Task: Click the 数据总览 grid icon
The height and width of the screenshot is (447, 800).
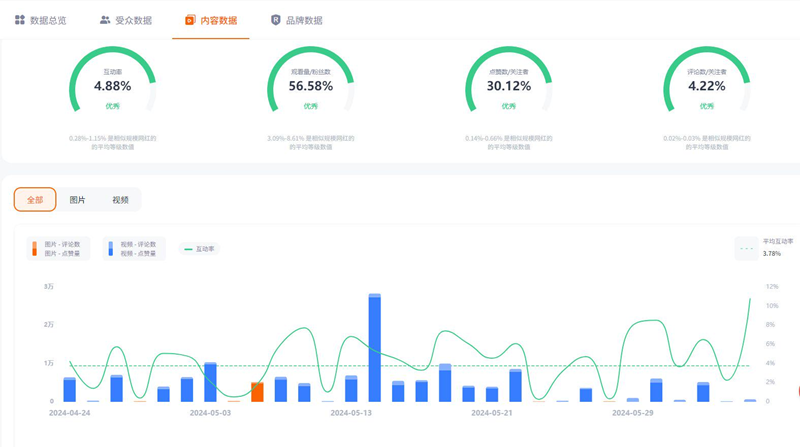Action: pyautogui.click(x=20, y=20)
